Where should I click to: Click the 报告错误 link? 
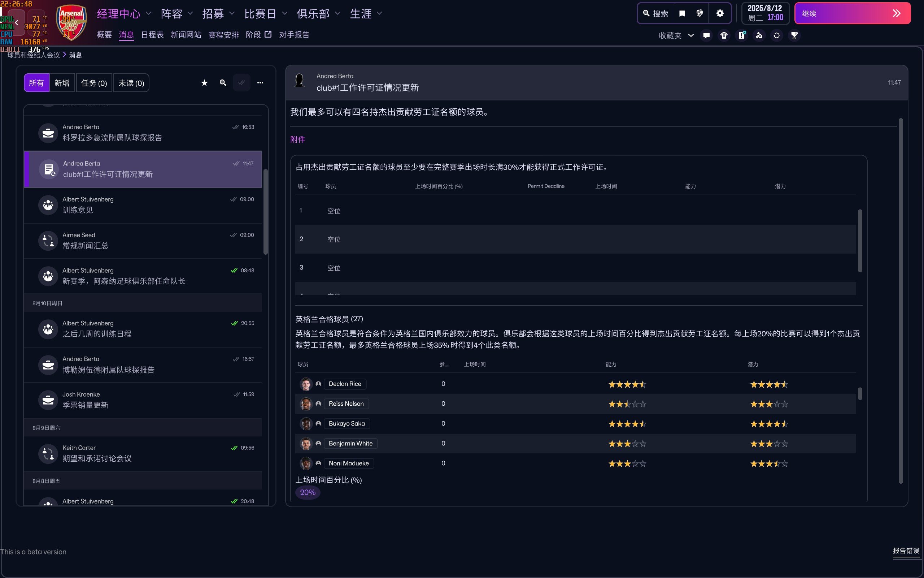[x=906, y=551]
